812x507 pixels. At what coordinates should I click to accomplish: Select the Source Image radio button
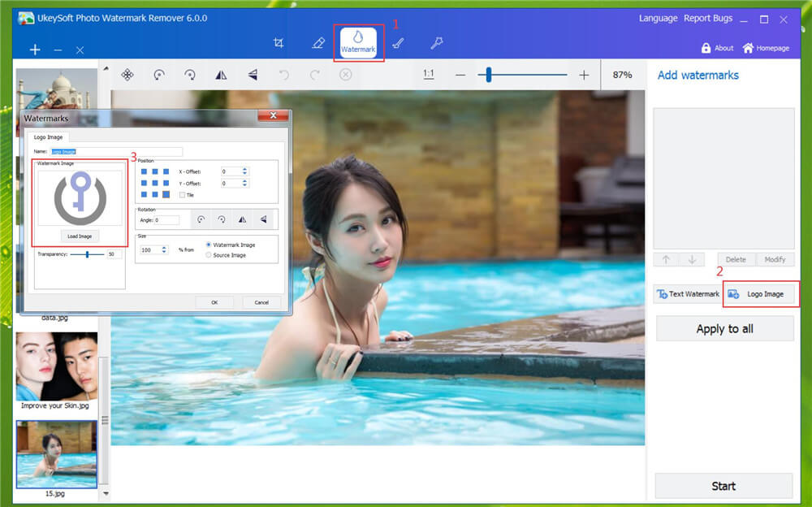(209, 254)
